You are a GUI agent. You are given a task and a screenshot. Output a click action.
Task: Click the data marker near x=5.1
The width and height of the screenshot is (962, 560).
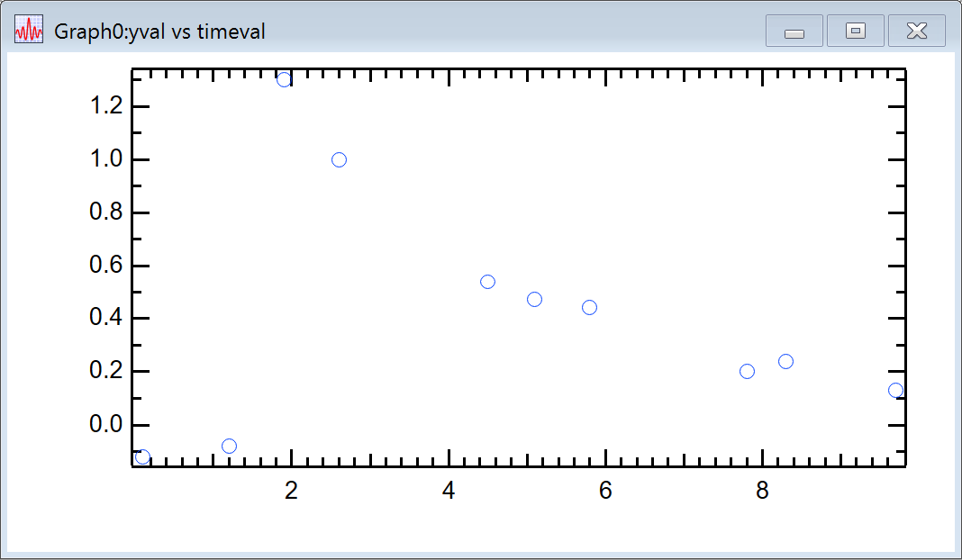[x=534, y=299]
